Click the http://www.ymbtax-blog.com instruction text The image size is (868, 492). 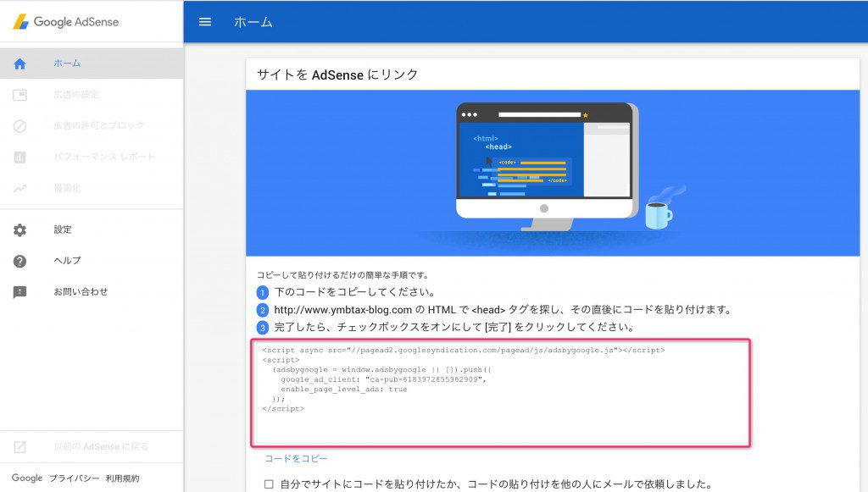point(503,310)
